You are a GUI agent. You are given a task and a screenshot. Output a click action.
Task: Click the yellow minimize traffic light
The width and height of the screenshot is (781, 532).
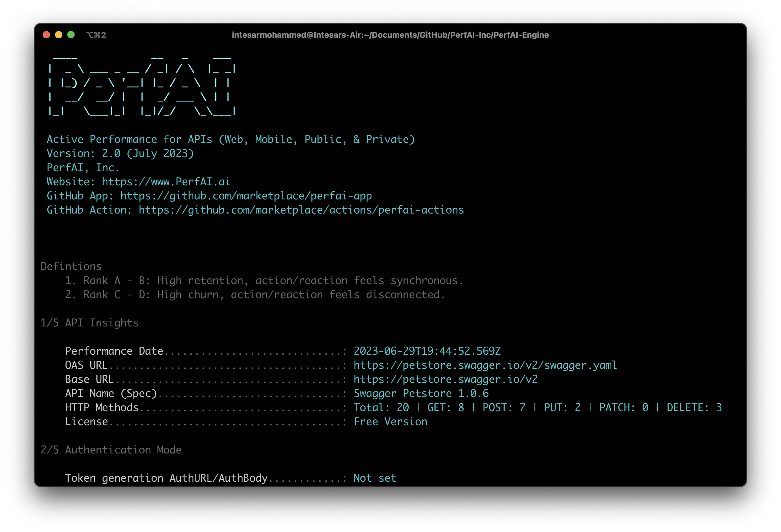click(58, 35)
